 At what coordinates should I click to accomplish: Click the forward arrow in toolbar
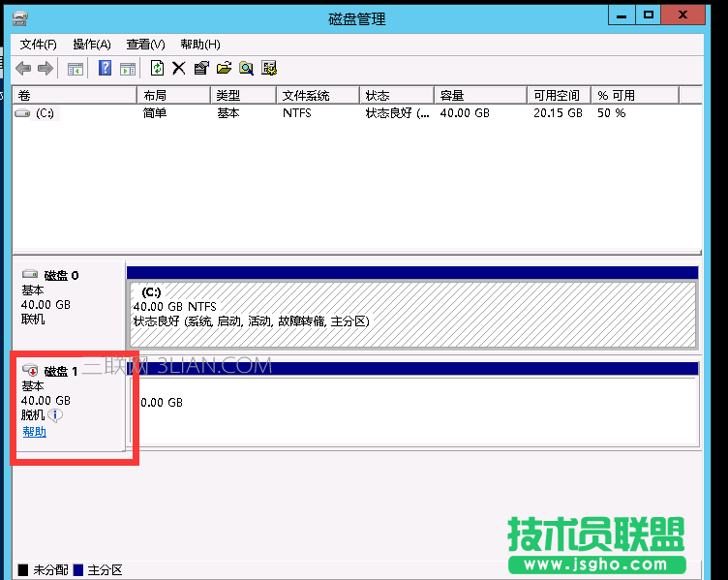(44, 68)
